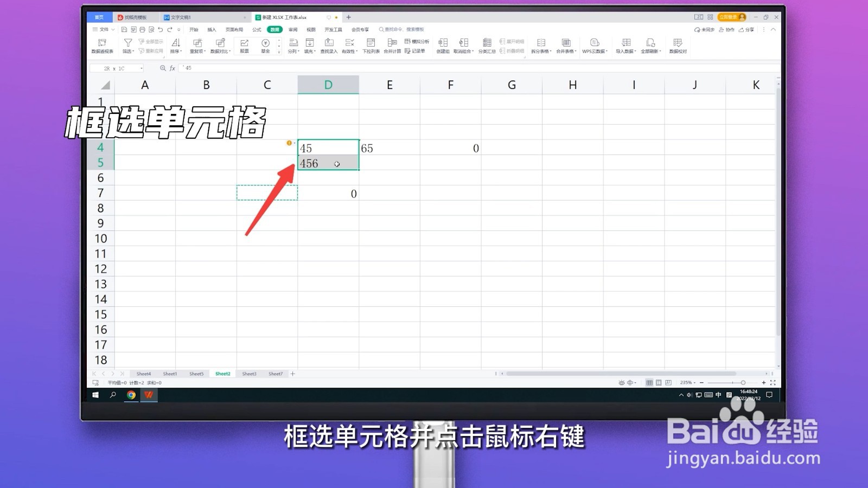868x488 pixels.
Task: Click the fx insert function icon
Action: [173, 68]
